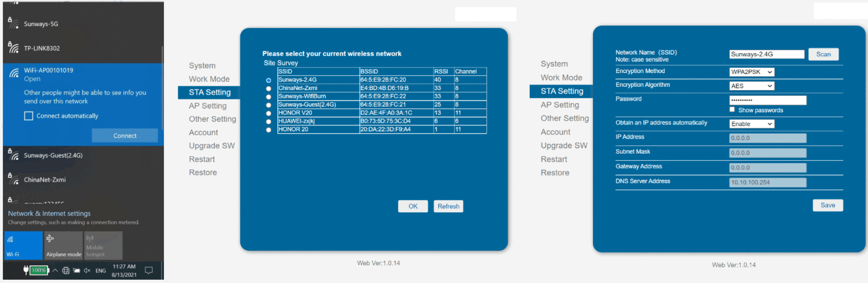Select the ChinaNet-Zxmi radio button in Site Survey

pyautogui.click(x=268, y=88)
